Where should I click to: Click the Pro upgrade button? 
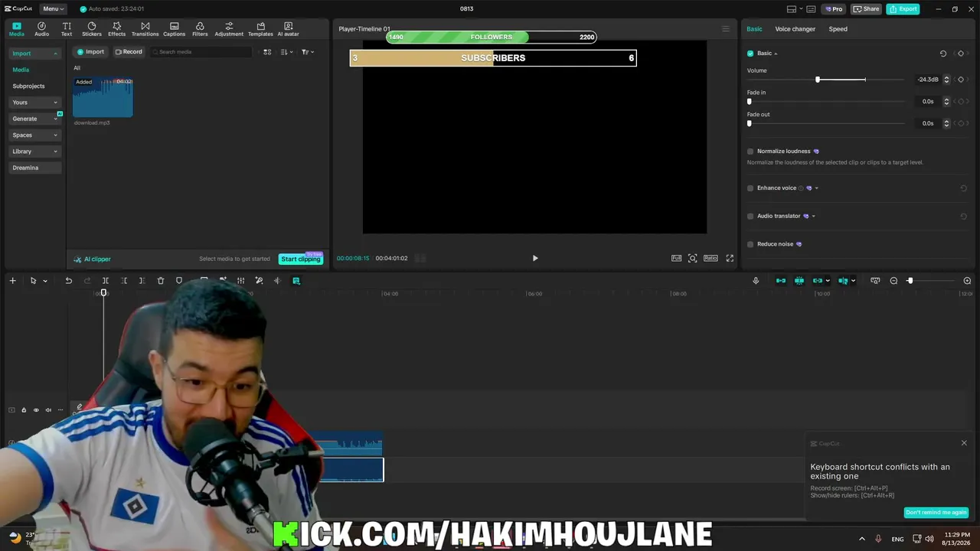[x=833, y=9]
